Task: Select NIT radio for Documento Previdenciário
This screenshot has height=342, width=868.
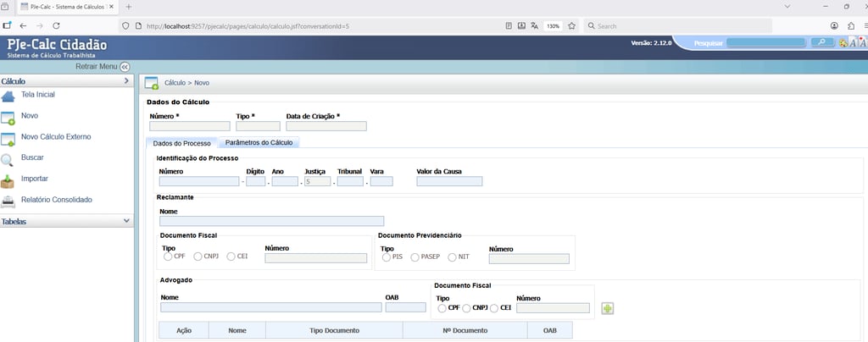Action: click(x=453, y=256)
